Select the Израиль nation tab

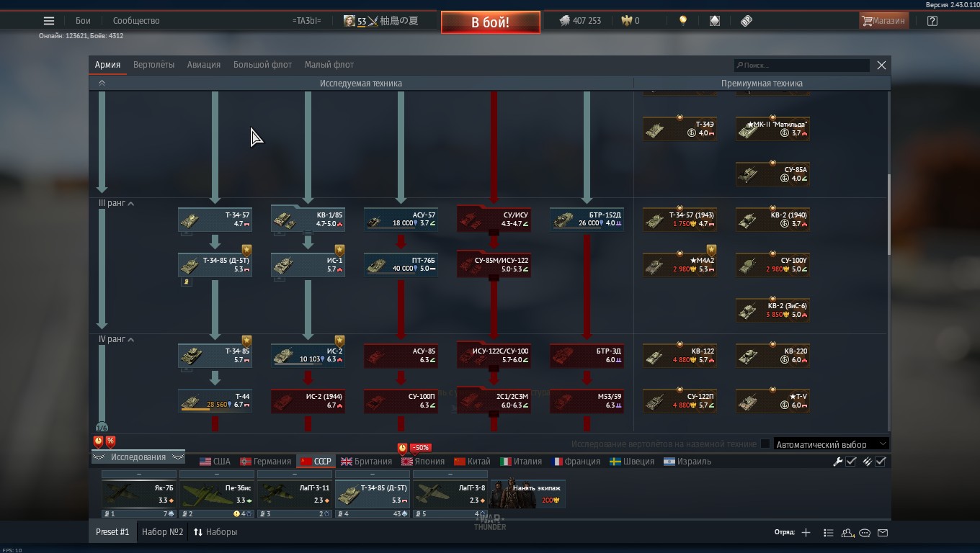[x=687, y=462]
